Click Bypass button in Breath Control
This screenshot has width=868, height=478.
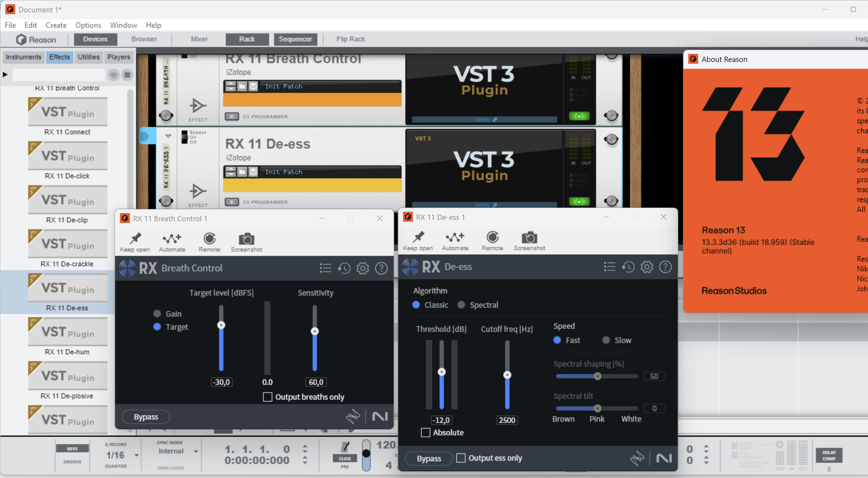pyautogui.click(x=146, y=417)
